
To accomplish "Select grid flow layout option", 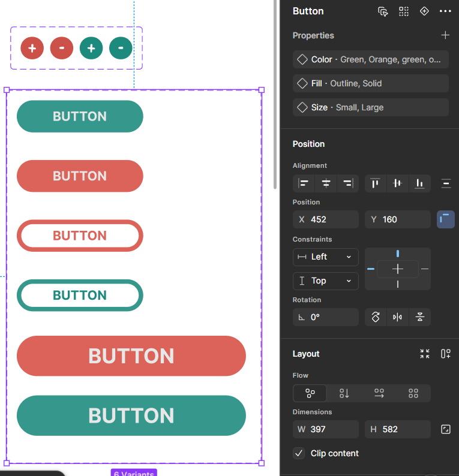I will [x=413, y=393].
